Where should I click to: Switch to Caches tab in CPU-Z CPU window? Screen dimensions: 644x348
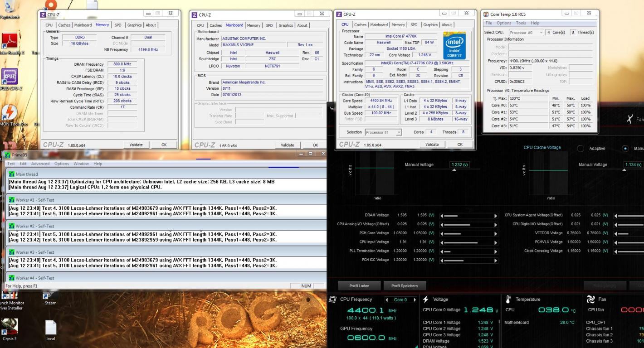pyautogui.click(x=361, y=25)
